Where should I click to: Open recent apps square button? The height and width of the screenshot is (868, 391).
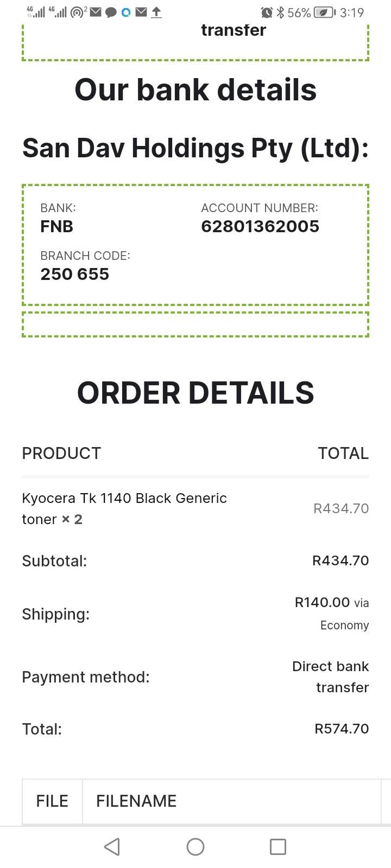click(278, 846)
